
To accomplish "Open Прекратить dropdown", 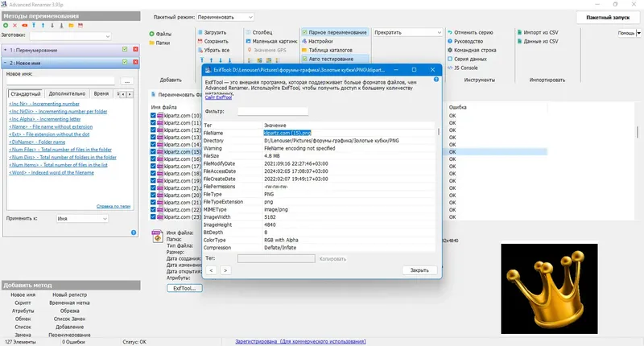I will [407, 32].
